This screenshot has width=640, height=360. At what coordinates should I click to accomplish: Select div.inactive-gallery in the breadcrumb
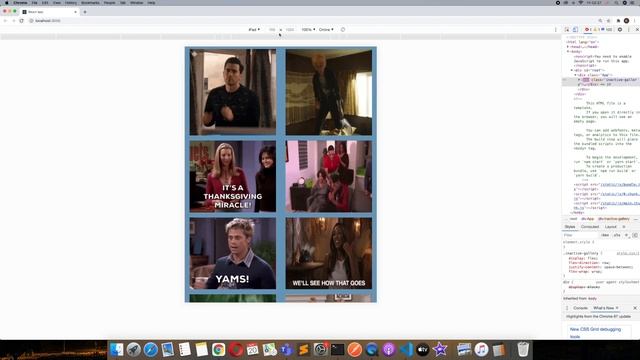[x=613, y=219]
